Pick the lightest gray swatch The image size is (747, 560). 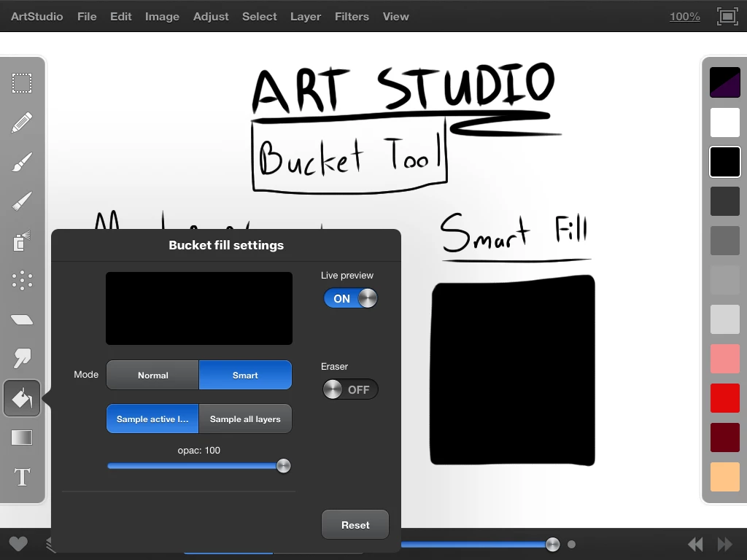pyautogui.click(x=725, y=319)
